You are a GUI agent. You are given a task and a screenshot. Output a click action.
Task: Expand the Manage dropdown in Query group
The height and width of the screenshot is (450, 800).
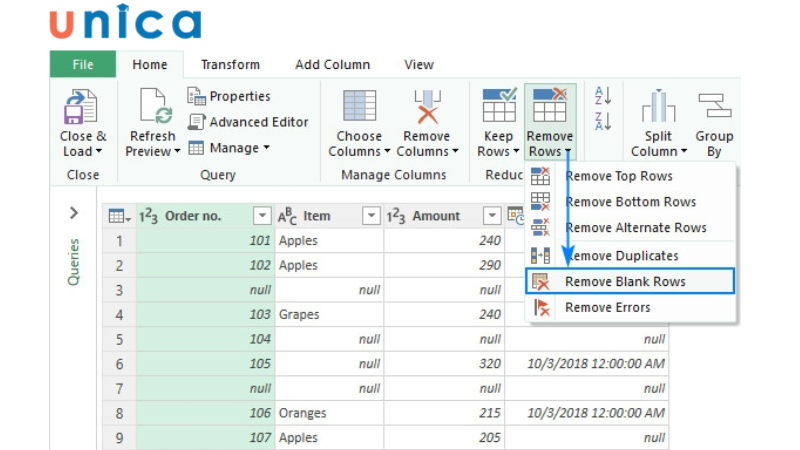click(230, 148)
